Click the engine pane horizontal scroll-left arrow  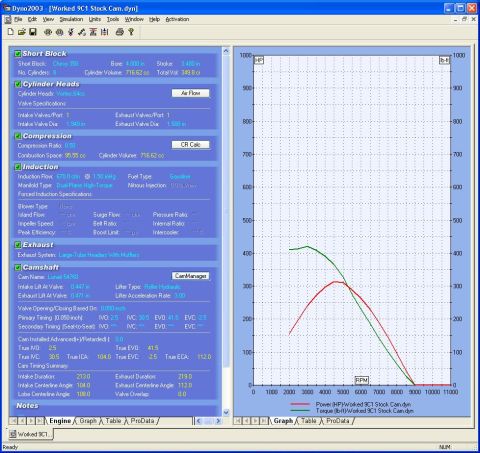pos(199,421)
